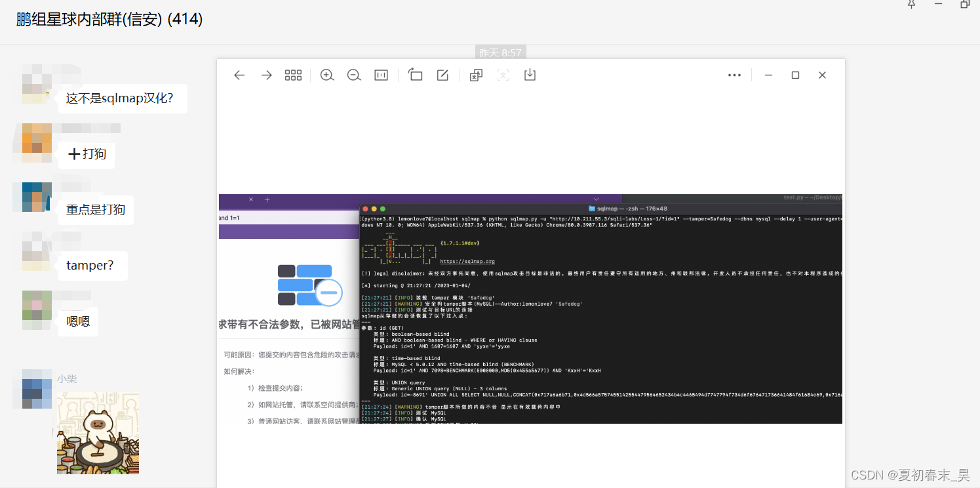This screenshot has height=488, width=980.
Task: Show image at actual 1:1 size
Action: [x=381, y=75]
